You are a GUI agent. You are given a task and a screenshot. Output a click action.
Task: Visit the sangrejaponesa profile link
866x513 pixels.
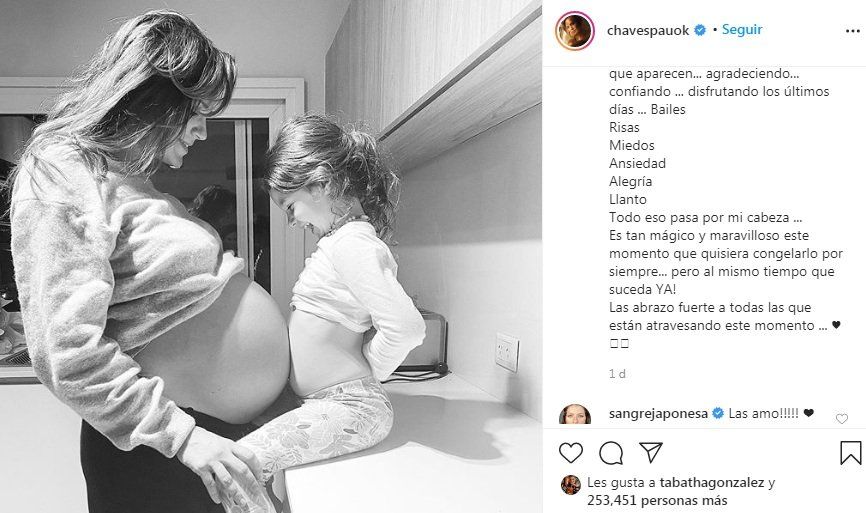(x=658, y=414)
